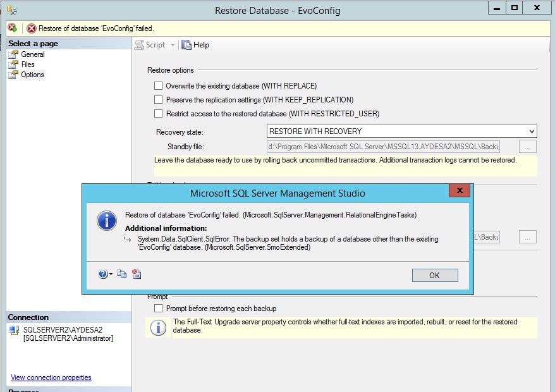Maximize the Restore Database window
This screenshot has width=555, height=392.
[515, 8]
